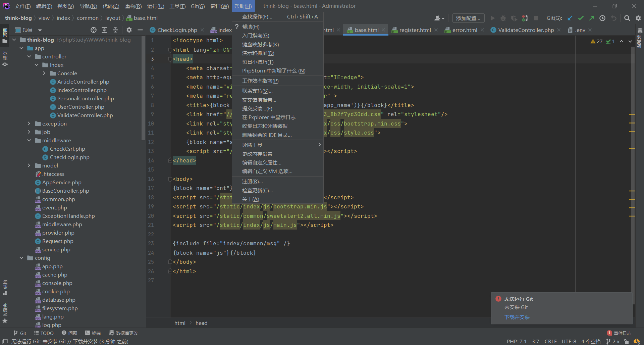Select 检查更新 menu entry
644x345 pixels.
pos(277,190)
